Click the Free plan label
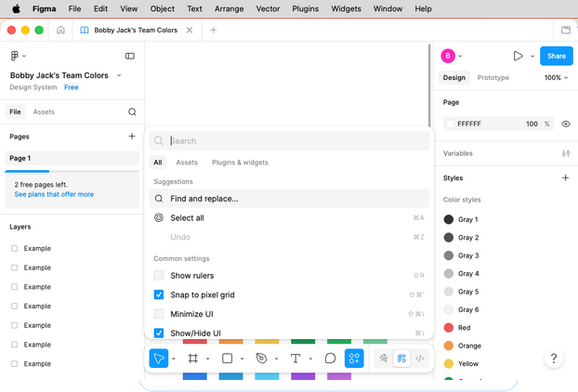 (x=72, y=87)
